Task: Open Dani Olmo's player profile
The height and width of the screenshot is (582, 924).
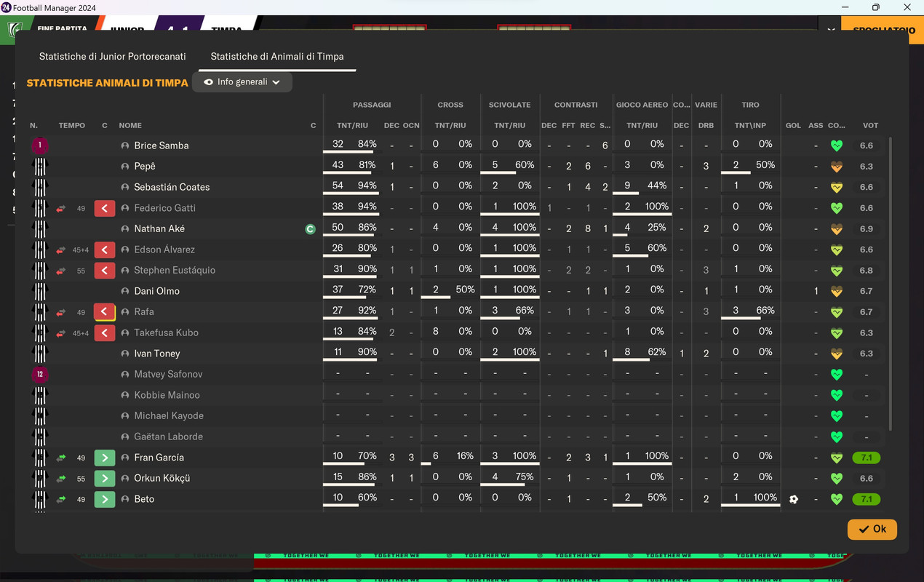Action: pos(156,291)
